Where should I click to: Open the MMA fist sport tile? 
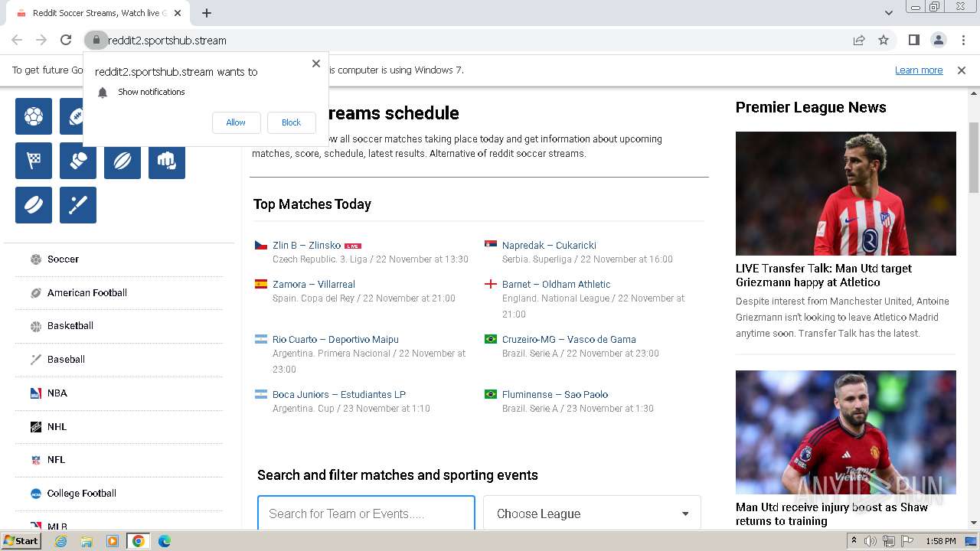click(167, 161)
